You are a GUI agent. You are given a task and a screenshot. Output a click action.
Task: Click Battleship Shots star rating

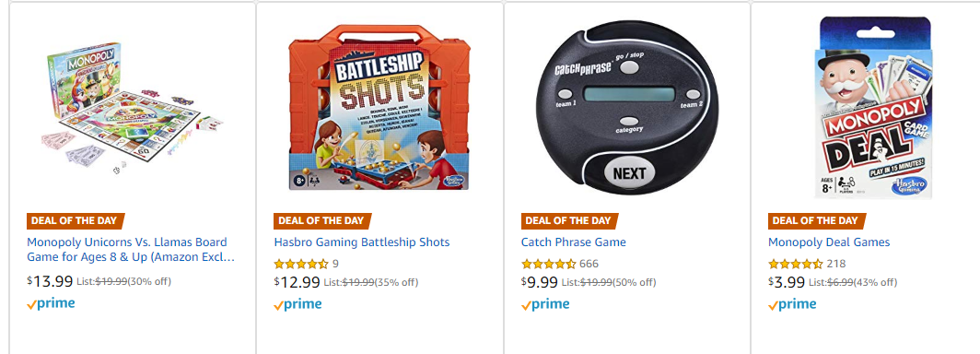(301, 264)
